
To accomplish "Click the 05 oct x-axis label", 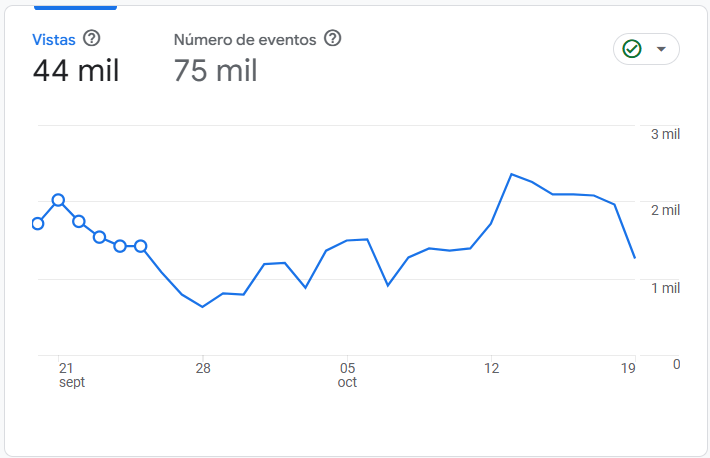I will [347, 375].
